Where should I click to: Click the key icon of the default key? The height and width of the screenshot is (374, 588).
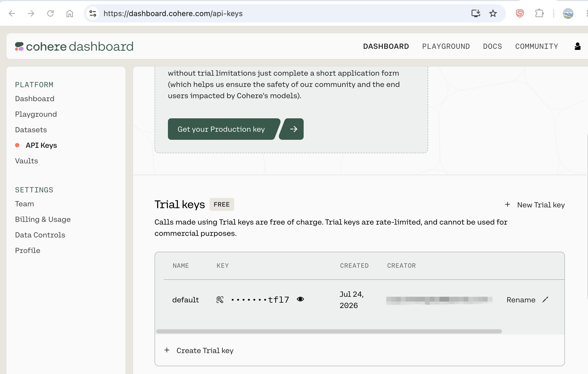(220, 300)
